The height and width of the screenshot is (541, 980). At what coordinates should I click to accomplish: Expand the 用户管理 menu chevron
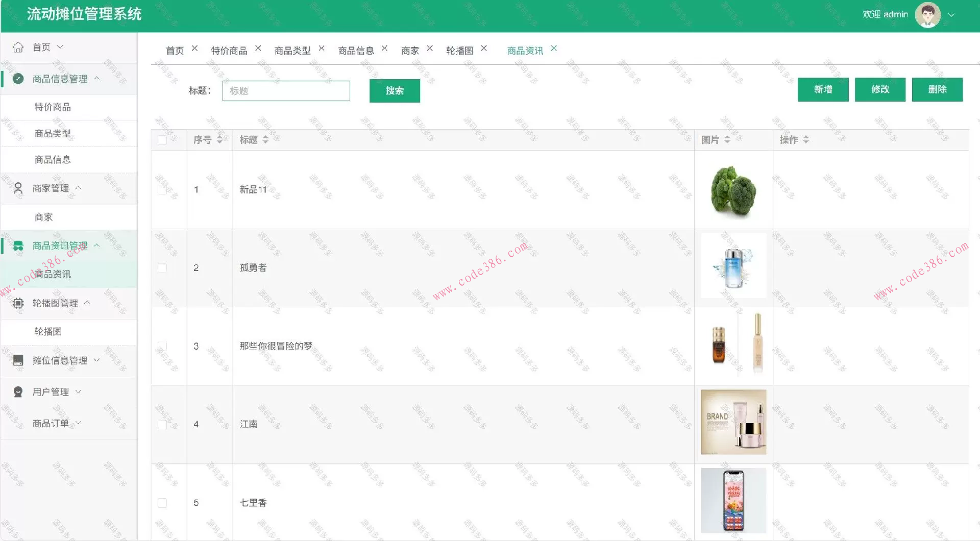(78, 391)
